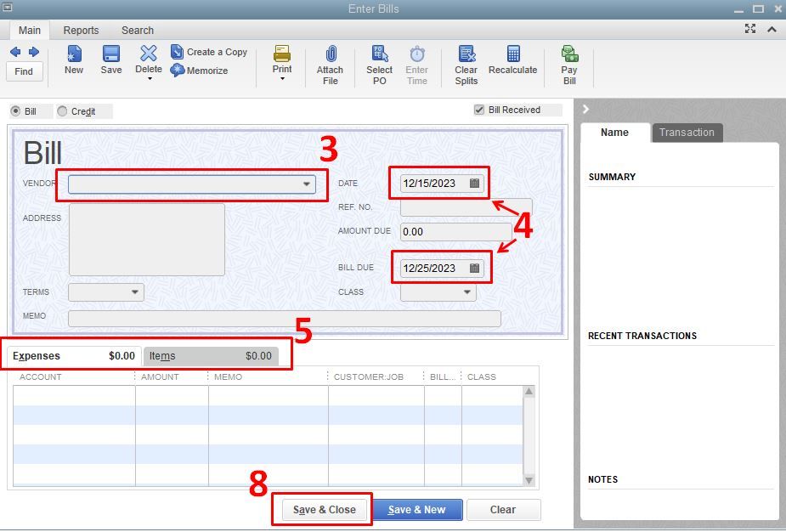Collapse the ribbon with the up chevron
786x532 pixels.
pyautogui.click(x=772, y=30)
